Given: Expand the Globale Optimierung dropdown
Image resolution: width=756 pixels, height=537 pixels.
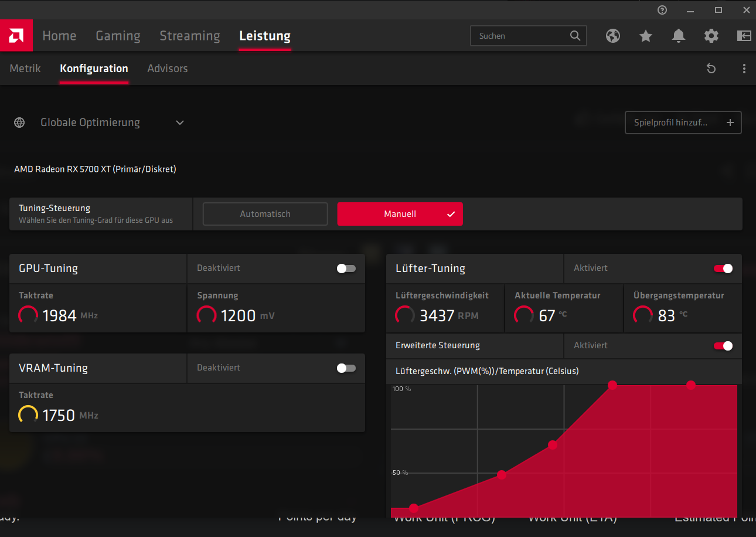Looking at the screenshot, I should [180, 123].
